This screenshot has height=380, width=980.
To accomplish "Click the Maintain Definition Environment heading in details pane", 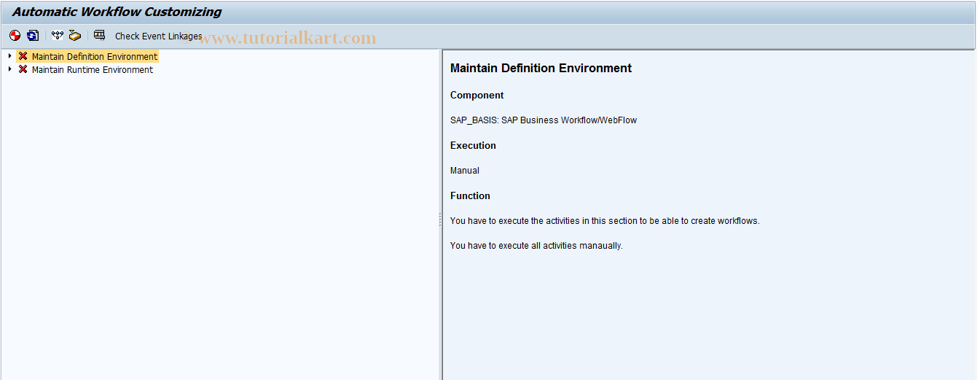I will point(541,68).
